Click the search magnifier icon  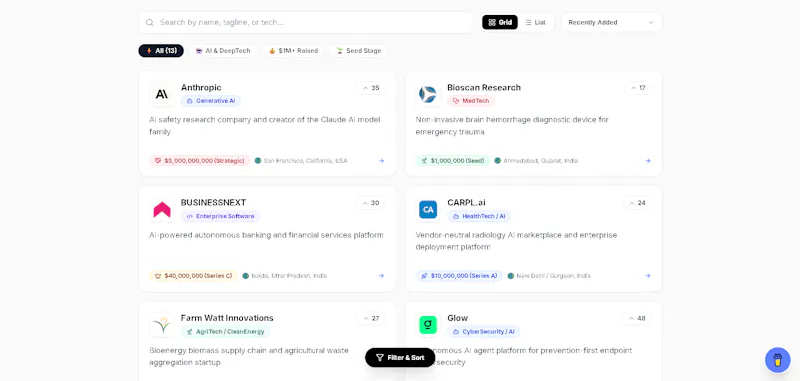[149, 22]
